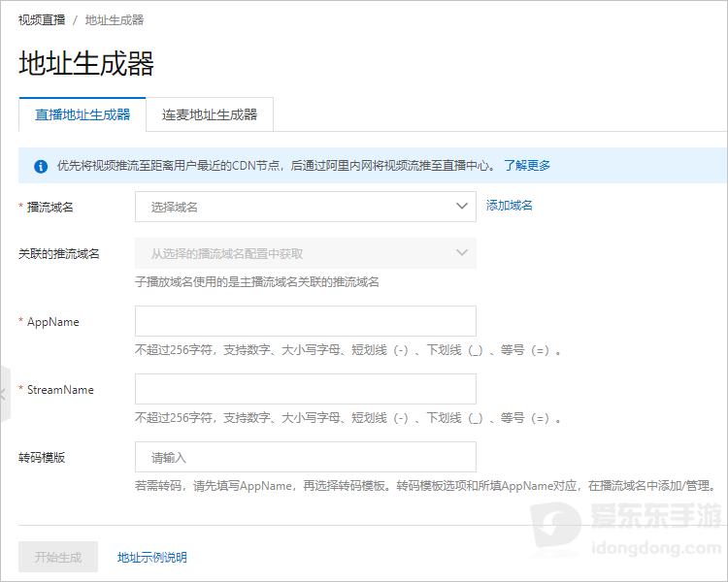Click banner text about CDN节点

point(277,166)
